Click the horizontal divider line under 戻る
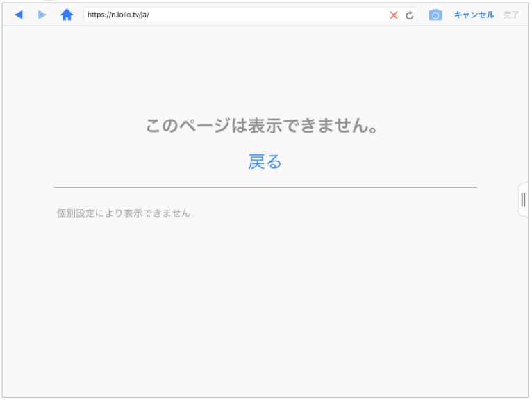532x401 pixels. [x=265, y=187]
